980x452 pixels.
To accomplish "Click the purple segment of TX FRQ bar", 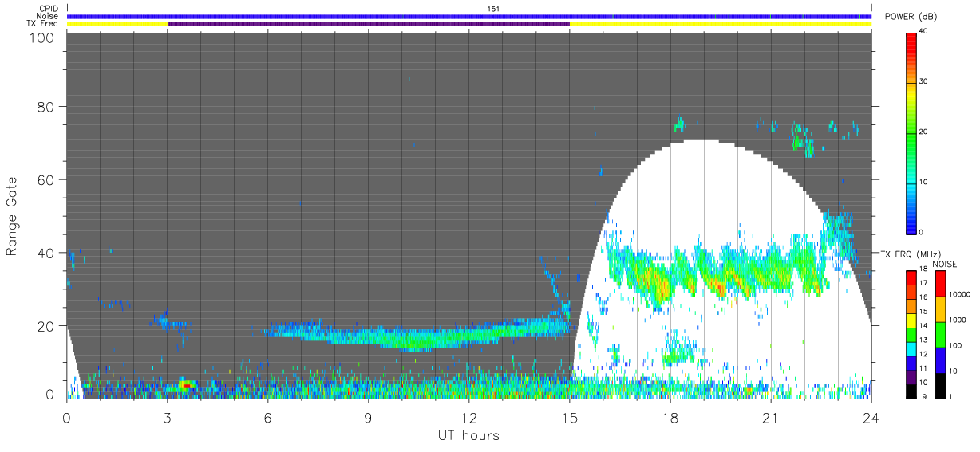I will (x=911, y=377).
